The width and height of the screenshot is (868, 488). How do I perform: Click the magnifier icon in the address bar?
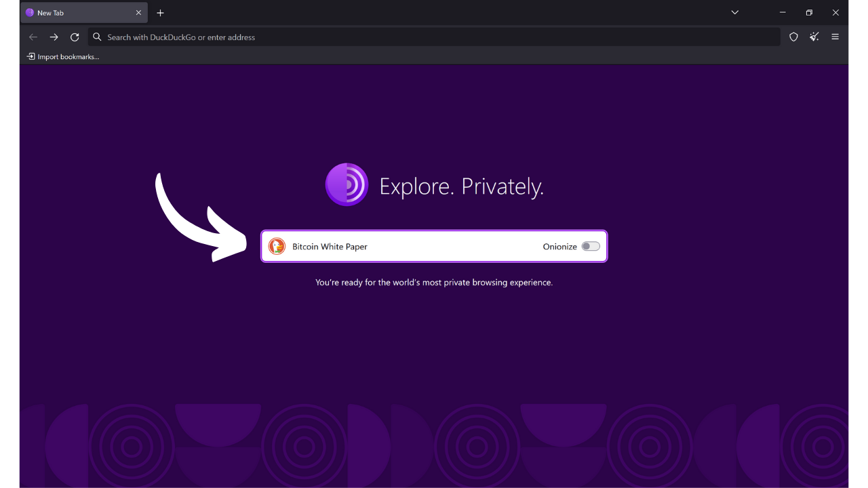coord(96,37)
